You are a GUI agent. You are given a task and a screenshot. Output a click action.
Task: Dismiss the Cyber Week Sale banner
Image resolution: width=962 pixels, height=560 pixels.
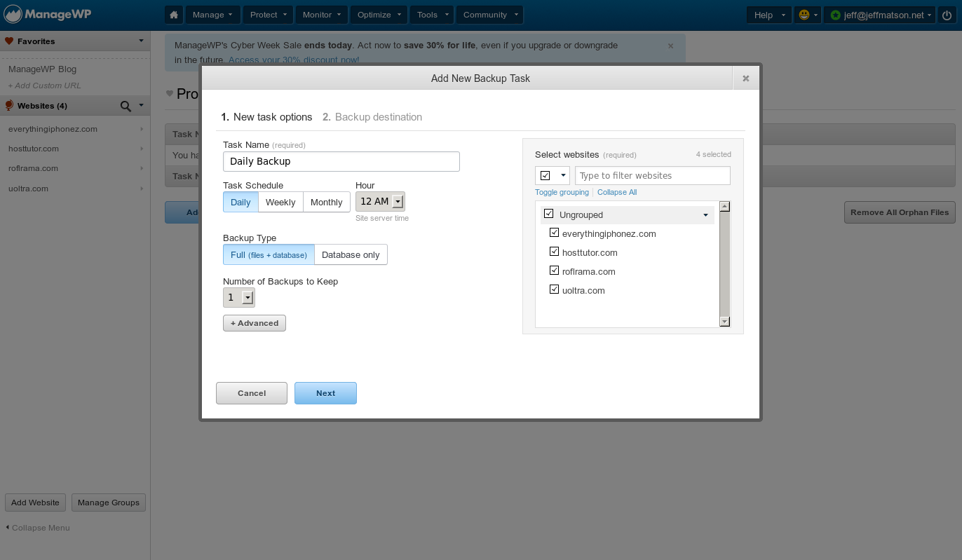tap(670, 46)
